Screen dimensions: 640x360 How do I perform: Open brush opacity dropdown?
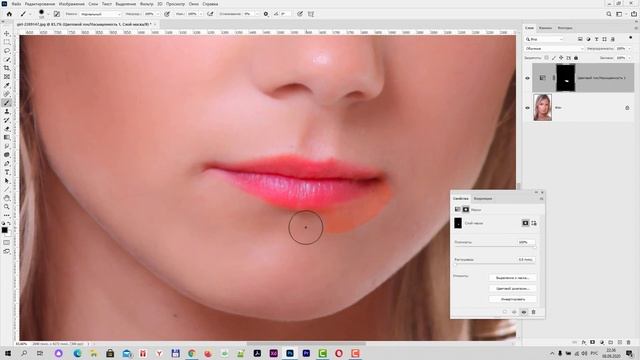(x=158, y=14)
